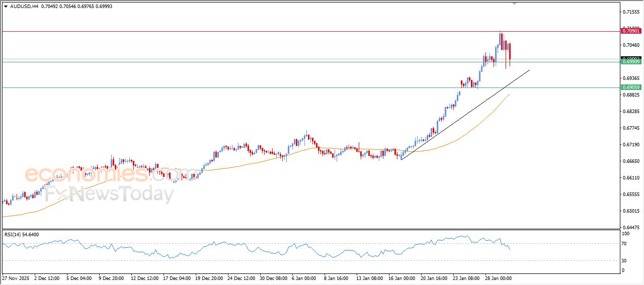Screen dimensions: 644x285
Task: Click the green 0.69909 price tag
Action: tap(631, 61)
